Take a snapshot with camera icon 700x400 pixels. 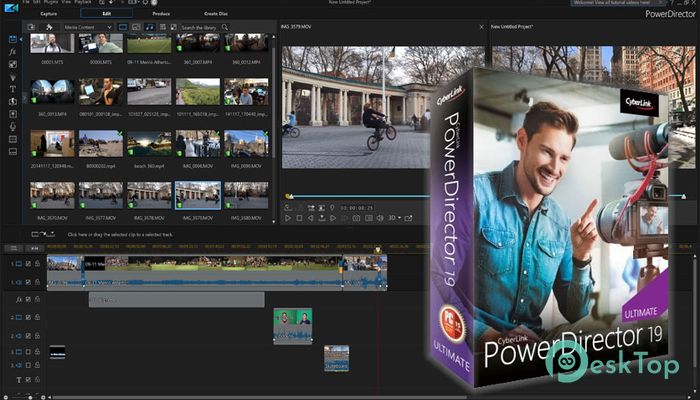(x=356, y=218)
